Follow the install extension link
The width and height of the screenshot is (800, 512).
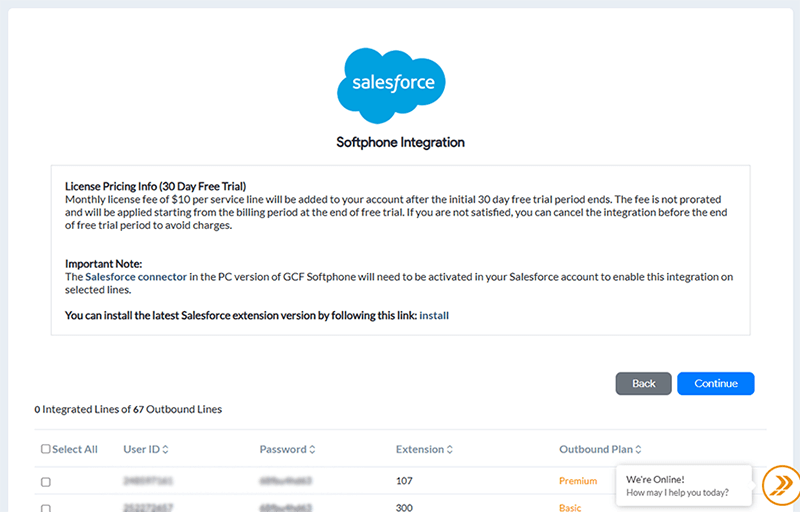(434, 316)
